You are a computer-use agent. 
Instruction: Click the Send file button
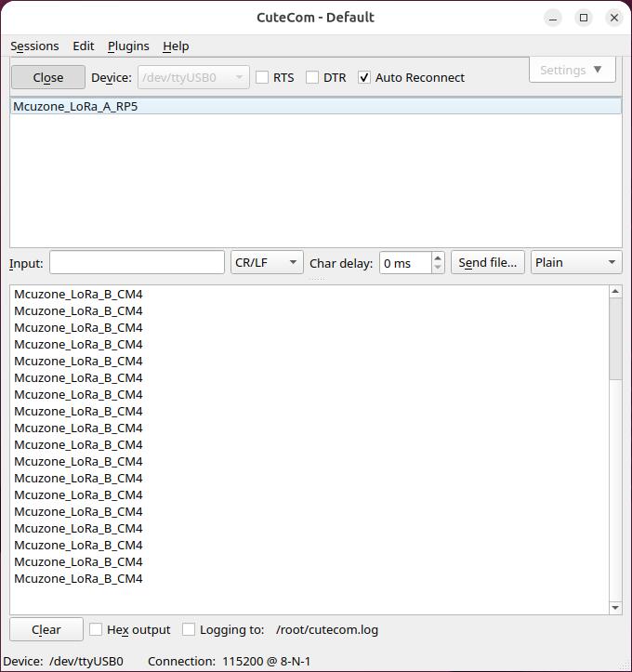(x=488, y=263)
